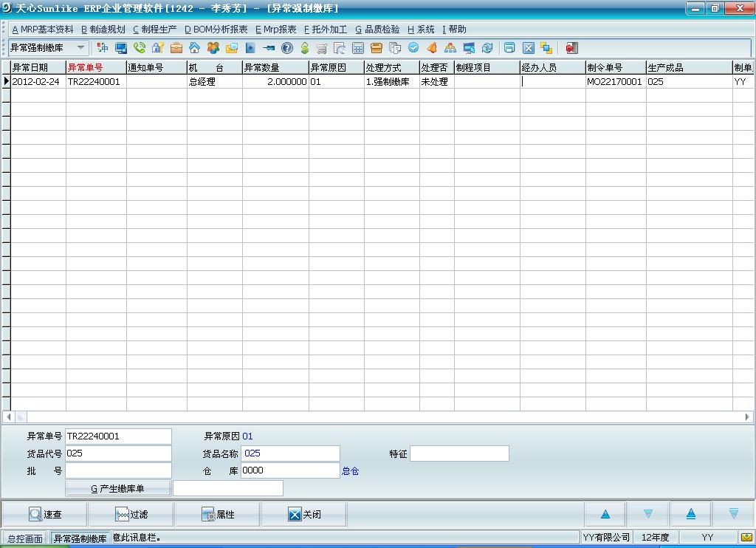756x548 pixels.
Task: Click the 过滤 filter button
Action: [x=131, y=514]
